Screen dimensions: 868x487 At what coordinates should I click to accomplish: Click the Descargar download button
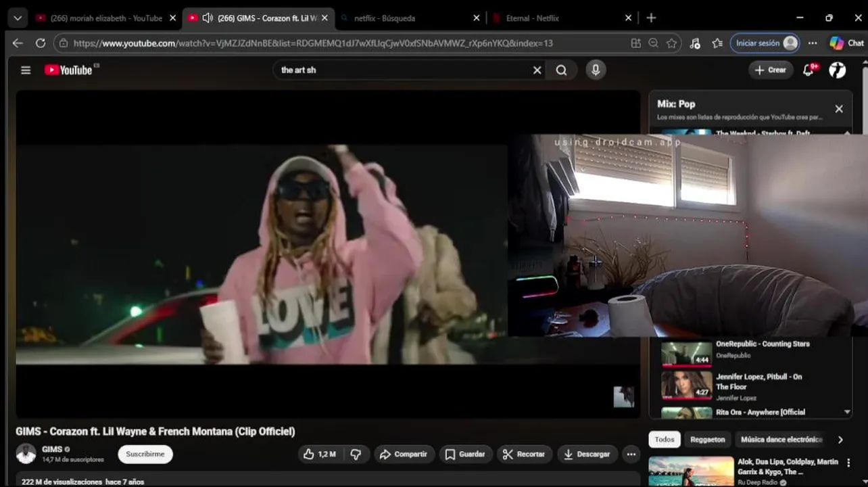click(x=587, y=454)
